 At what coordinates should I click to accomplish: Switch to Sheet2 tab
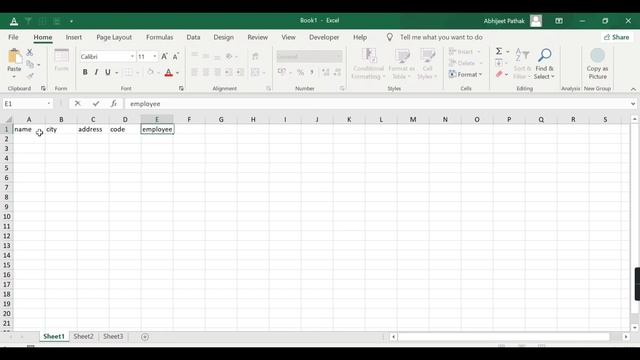tap(84, 336)
